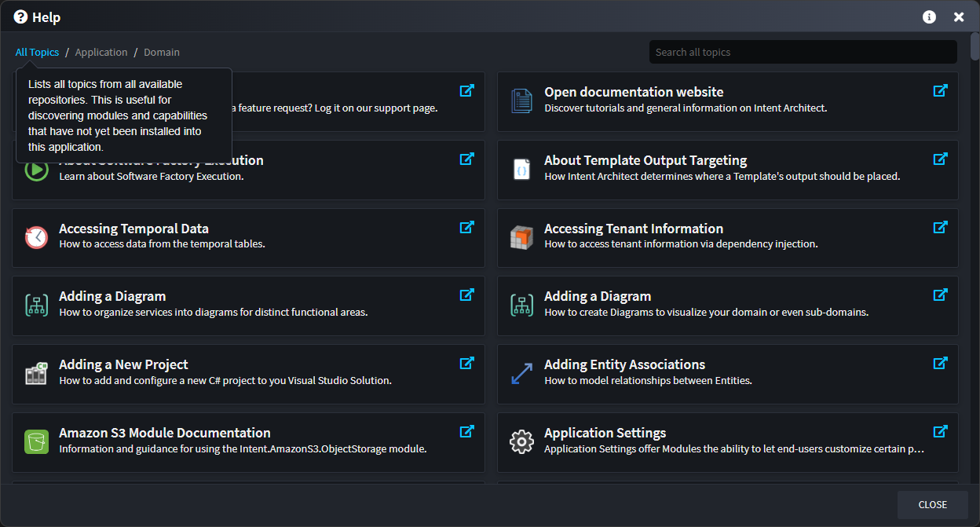Image resolution: width=980 pixels, height=527 pixels.
Task: Click the Application Settings gear icon
Action: click(x=521, y=441)
